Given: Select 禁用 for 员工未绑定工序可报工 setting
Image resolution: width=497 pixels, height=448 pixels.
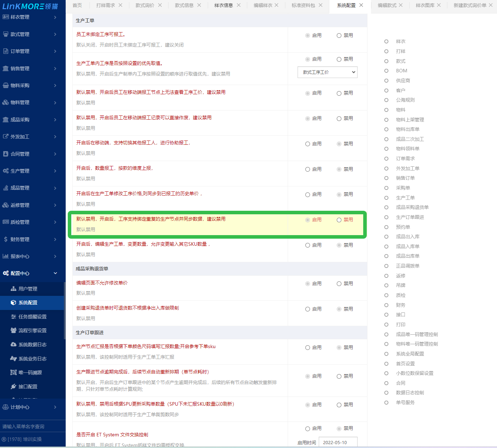Looking at the screenshot, I should 339,36.
